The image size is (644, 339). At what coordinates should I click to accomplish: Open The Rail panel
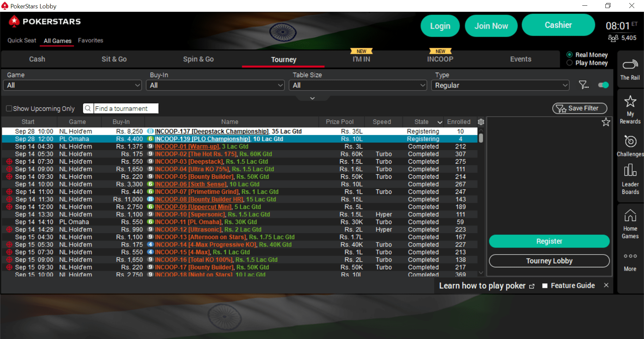click(x=630, y=69)
